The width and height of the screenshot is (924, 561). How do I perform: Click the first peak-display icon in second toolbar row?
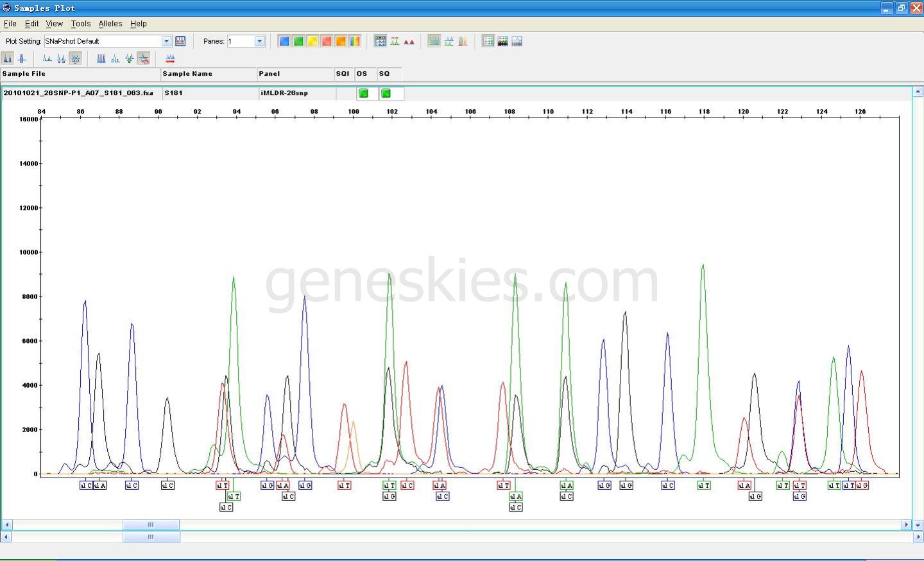[x=8, y=58]
